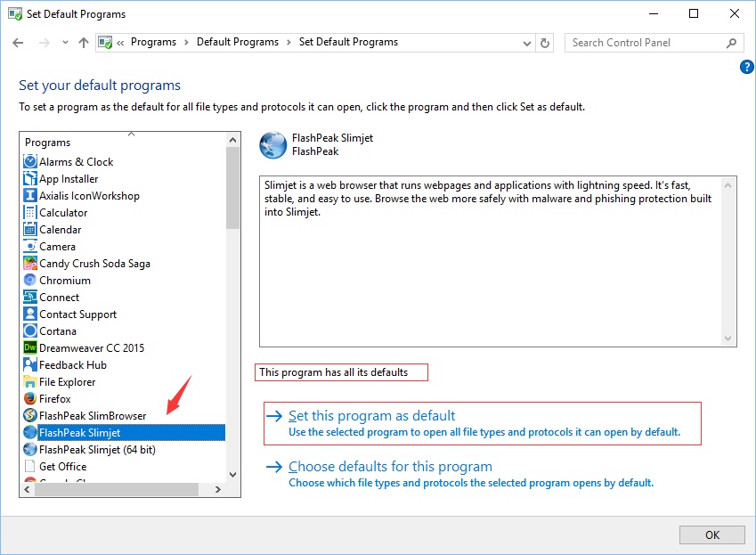Viewport: 756px width, 555px height.
Task: Click the App Installer icon
Action: 30,178
